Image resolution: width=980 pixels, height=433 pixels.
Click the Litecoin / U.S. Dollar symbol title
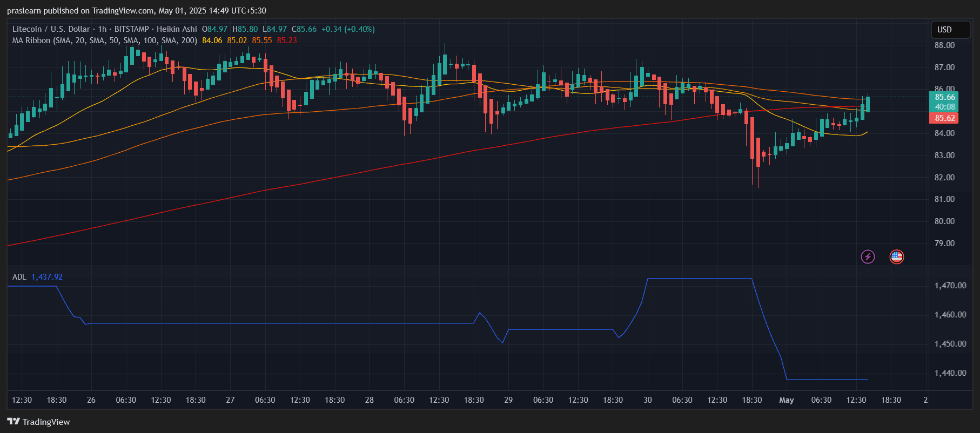pos(51,29)
